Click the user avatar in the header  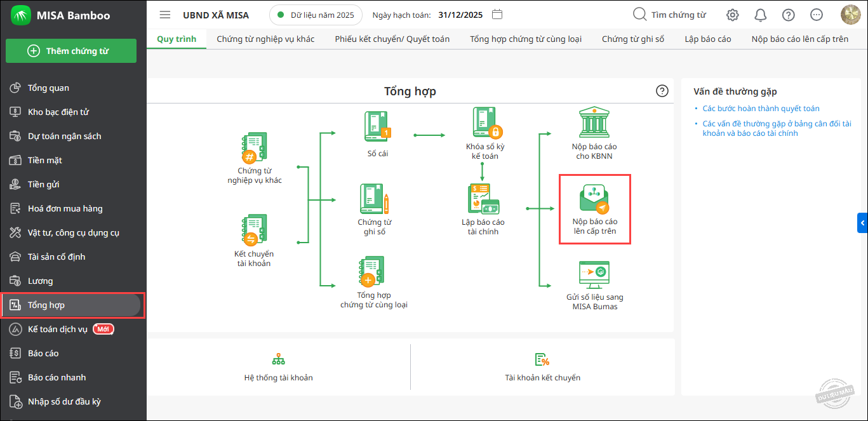[850, 15]
